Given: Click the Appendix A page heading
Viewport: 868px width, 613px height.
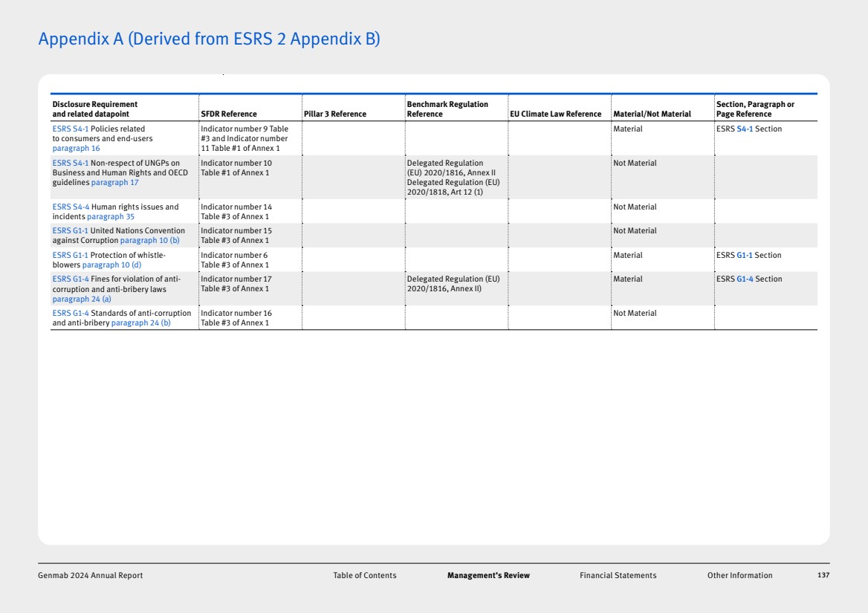Looking at the screenshot, I should coord(209,39).
